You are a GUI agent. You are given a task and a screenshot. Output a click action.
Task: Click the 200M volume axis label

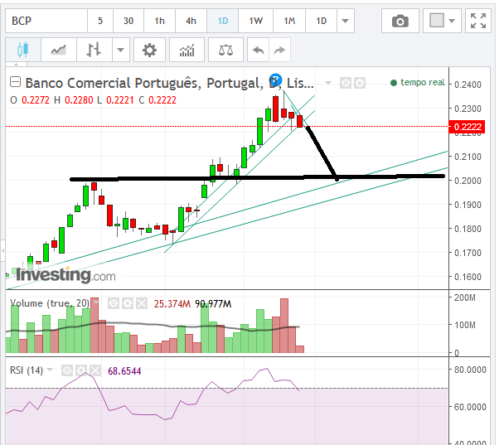(464, 297)
